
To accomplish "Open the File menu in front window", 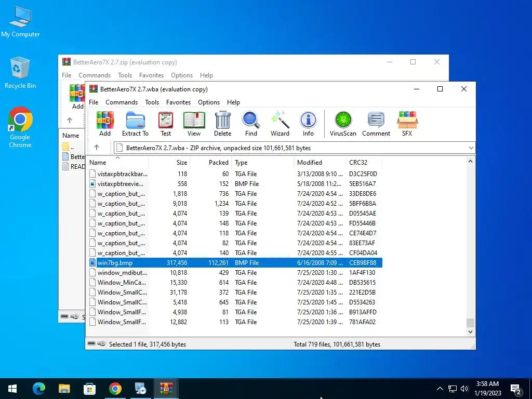I will click(x=94, y=102).
